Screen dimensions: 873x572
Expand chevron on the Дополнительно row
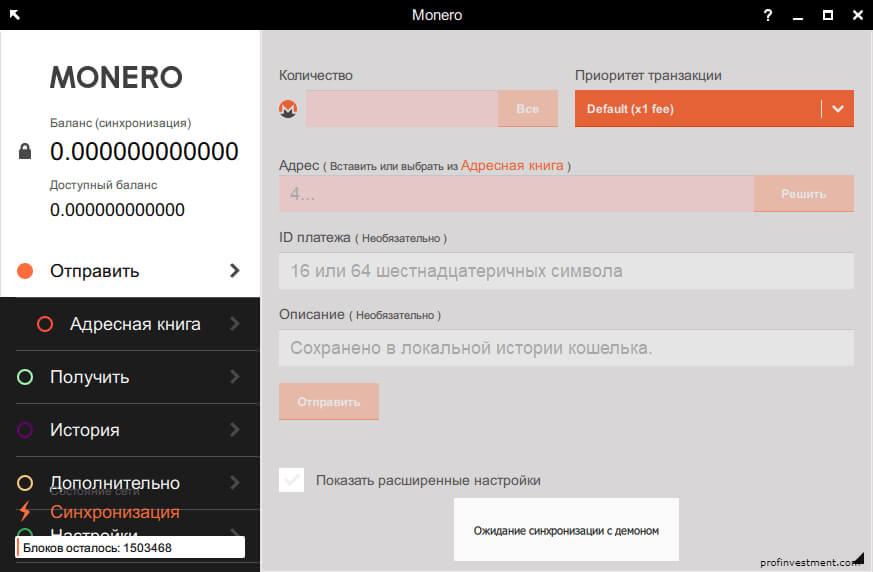[234, 483]
